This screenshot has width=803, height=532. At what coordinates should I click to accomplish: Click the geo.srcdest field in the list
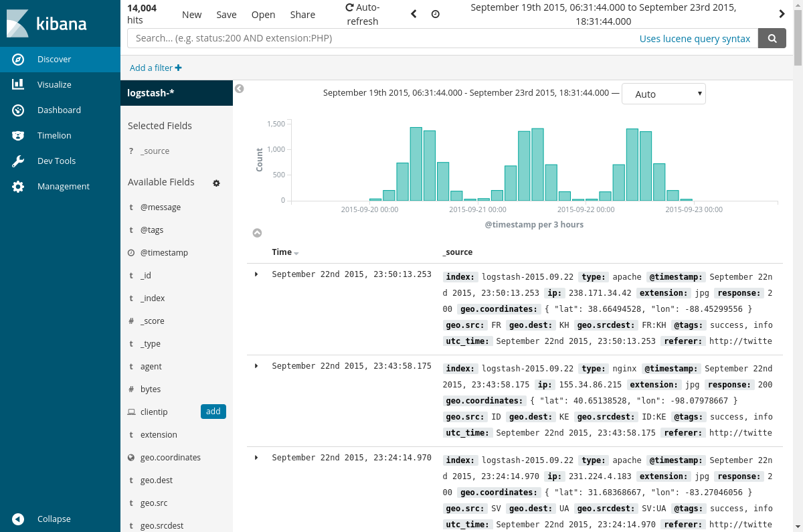point(162,526)
